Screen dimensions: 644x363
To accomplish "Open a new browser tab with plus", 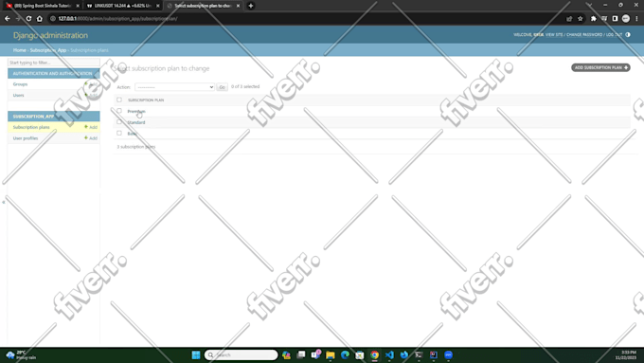I will pos(251,6).
